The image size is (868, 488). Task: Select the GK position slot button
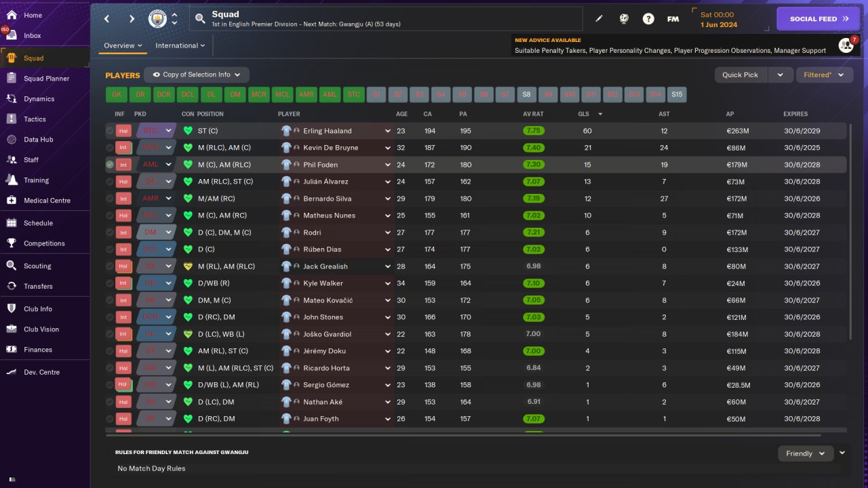(117, 95)
